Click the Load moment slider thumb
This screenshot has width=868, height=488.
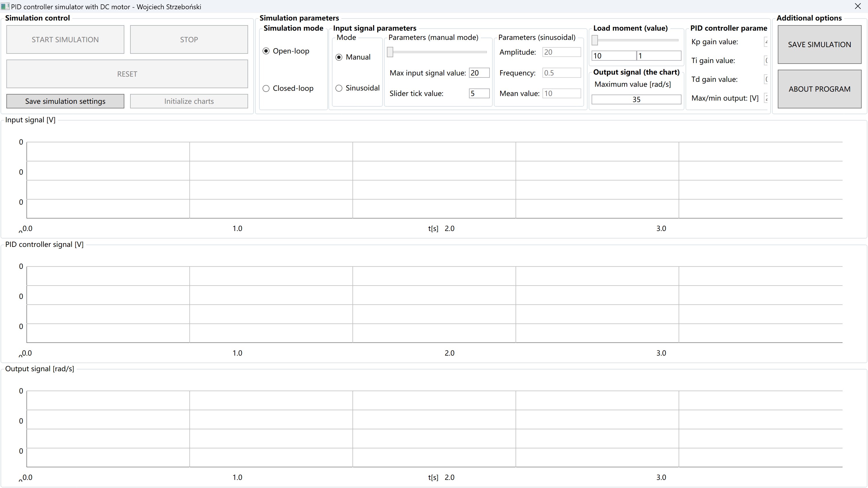[595, 40]
